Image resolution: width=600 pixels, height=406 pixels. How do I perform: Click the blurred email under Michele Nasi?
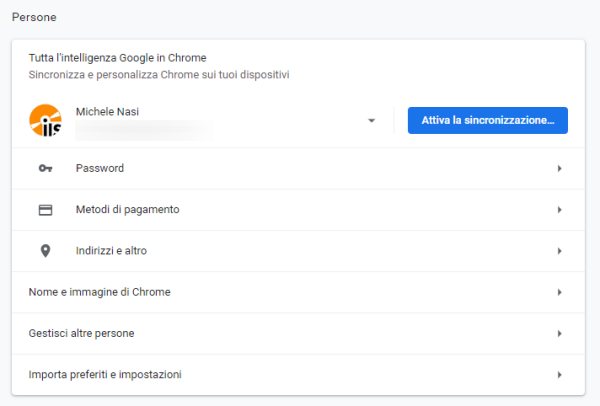144,130
